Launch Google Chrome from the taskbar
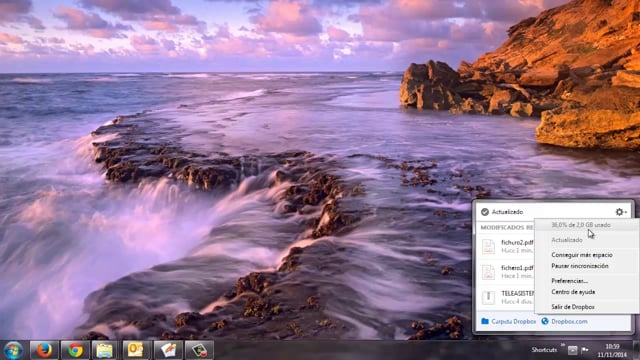Screen dimensions: 640x360 pos(75,350)
